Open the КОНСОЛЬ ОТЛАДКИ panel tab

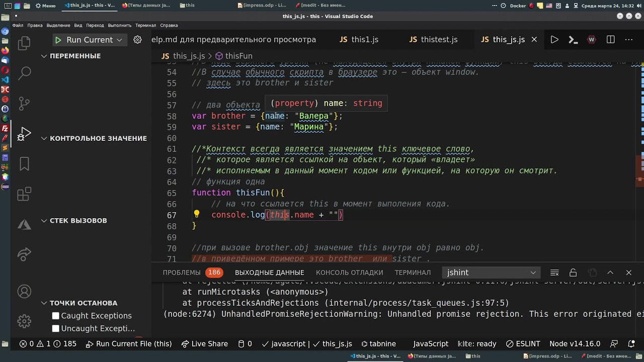pyautogui.click(x=349, y=273)
